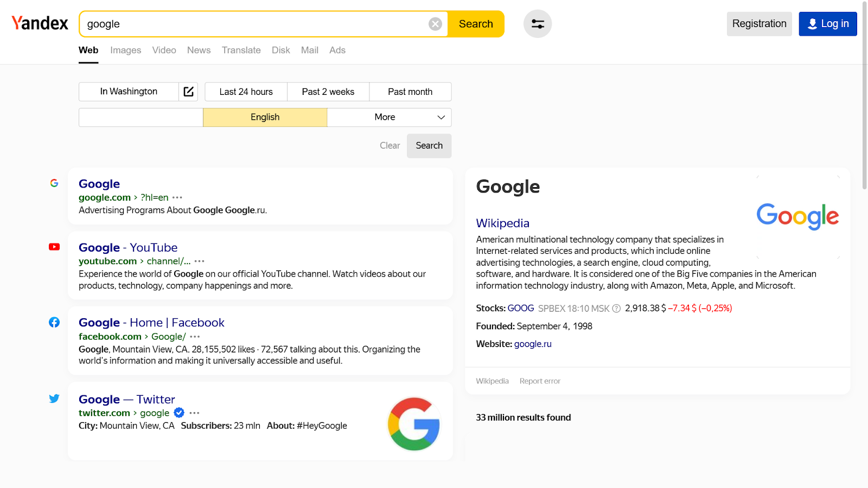The width and height of the screenshot is (868, 488).
Task: Open the Google — Twitter result title
Action: (127, 399)
